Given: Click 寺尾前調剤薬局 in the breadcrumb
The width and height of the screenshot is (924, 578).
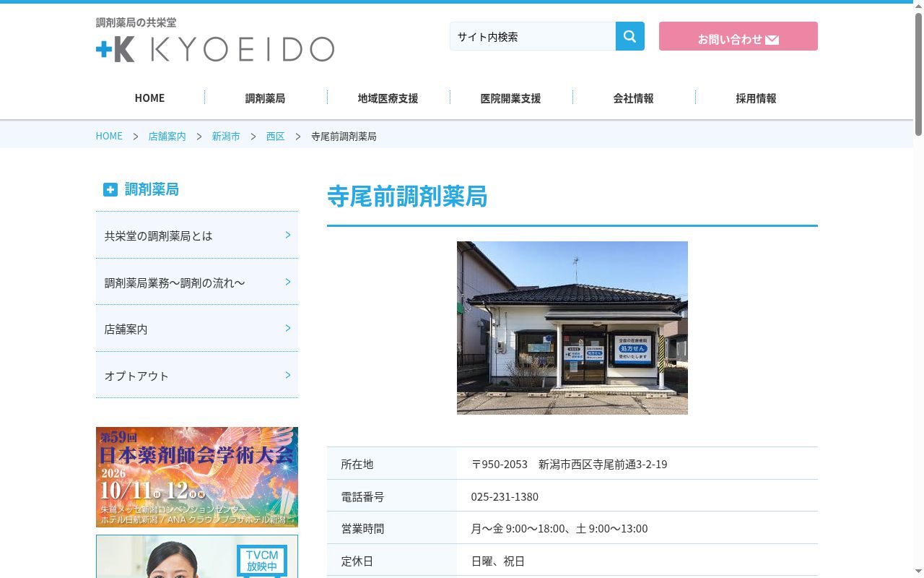Looking at the screenshot, I should click(344, 136).
